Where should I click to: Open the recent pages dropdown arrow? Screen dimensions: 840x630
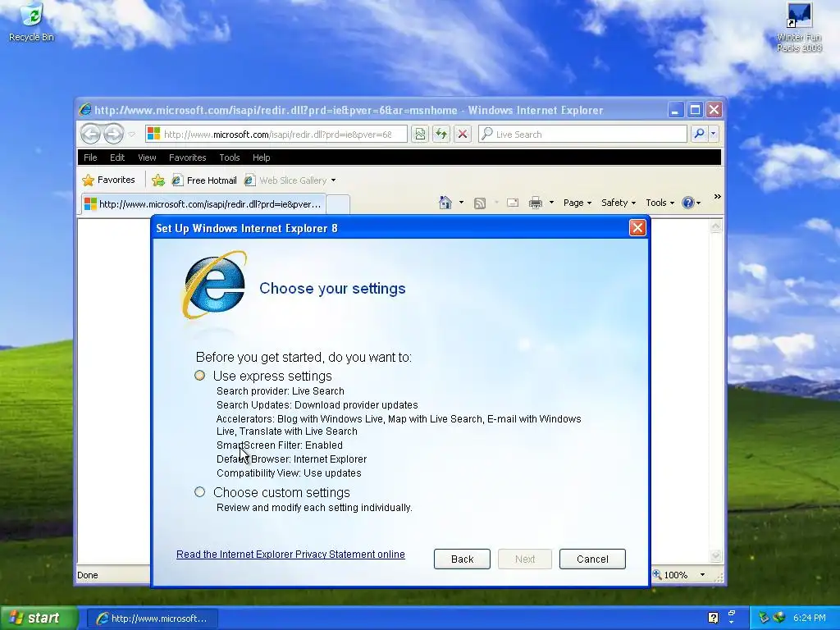132,134
